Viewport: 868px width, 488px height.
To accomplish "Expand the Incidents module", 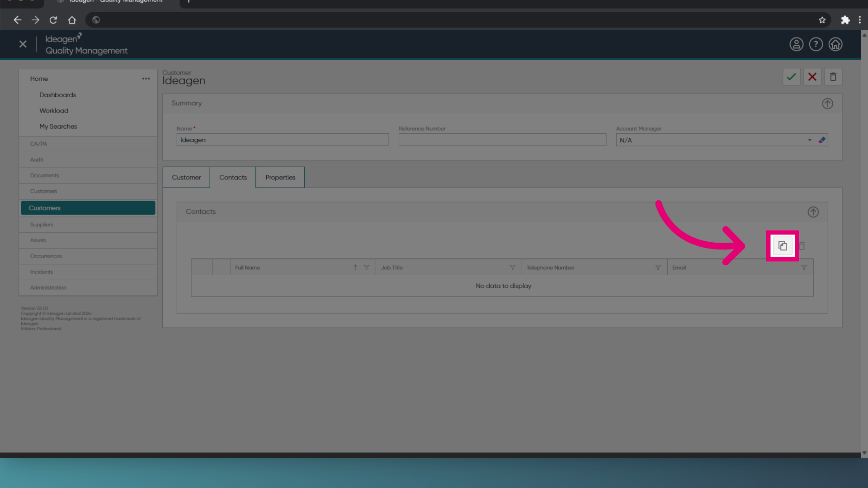I will [x=88, y=272].
